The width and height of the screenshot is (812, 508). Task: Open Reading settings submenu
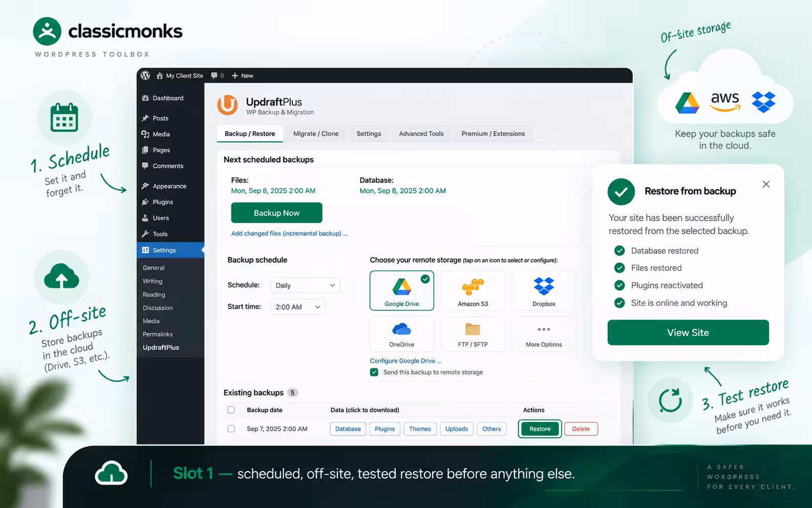(x=154, y=294)
